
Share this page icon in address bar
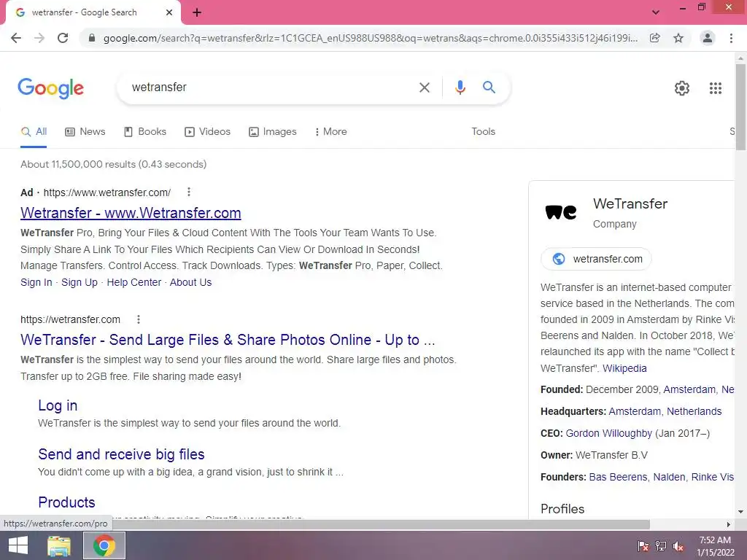(x=655, y=38)
